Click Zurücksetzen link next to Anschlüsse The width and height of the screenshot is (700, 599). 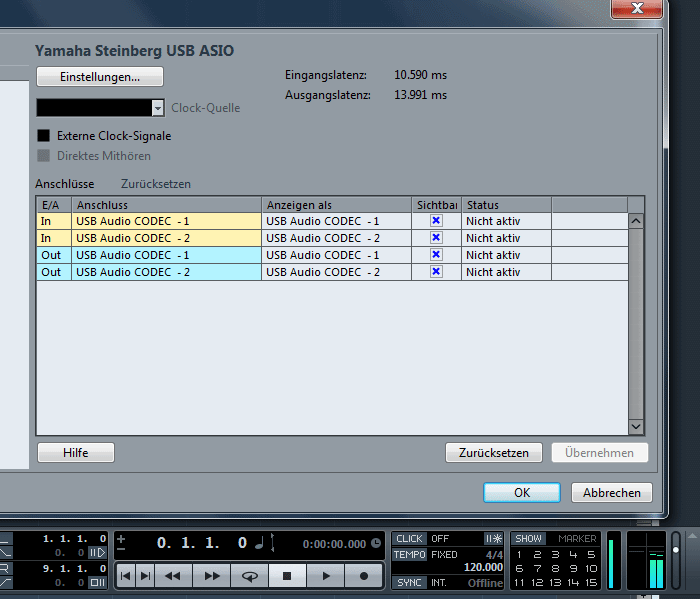(x=156, y=184)
